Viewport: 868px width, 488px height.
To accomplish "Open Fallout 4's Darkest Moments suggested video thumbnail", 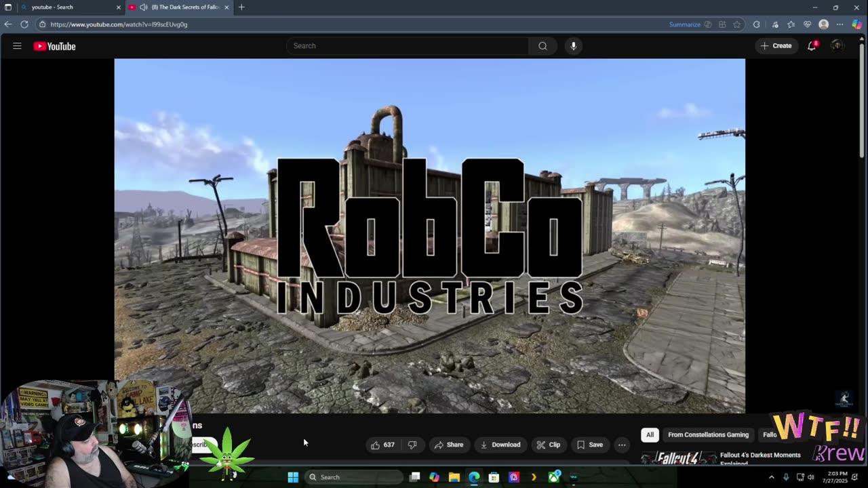I will pos(678,457).
